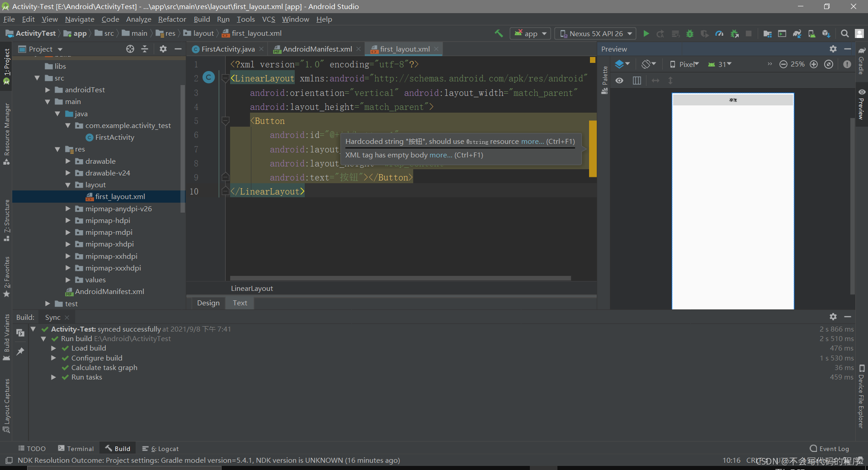Open the TODO tool window button
Screen dimensions: 868x470
pos(32,449)
